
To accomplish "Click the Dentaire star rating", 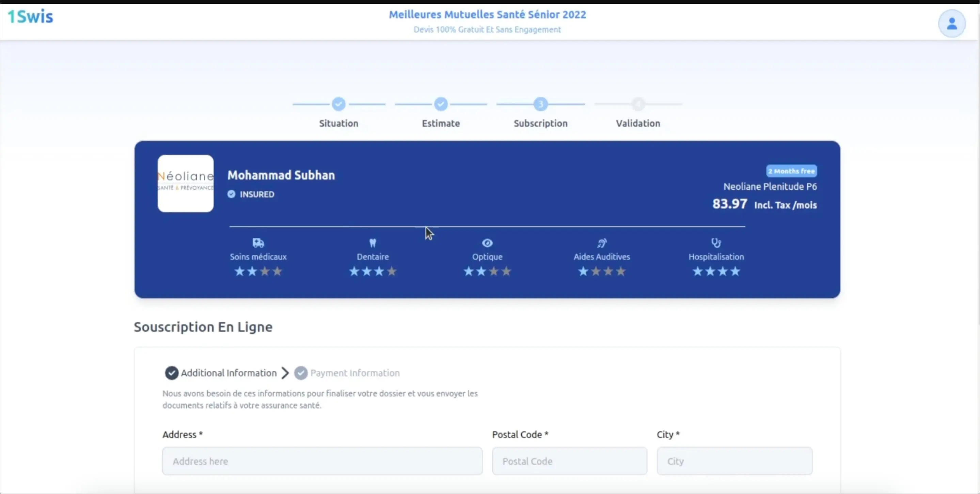I will coord(373,271).
